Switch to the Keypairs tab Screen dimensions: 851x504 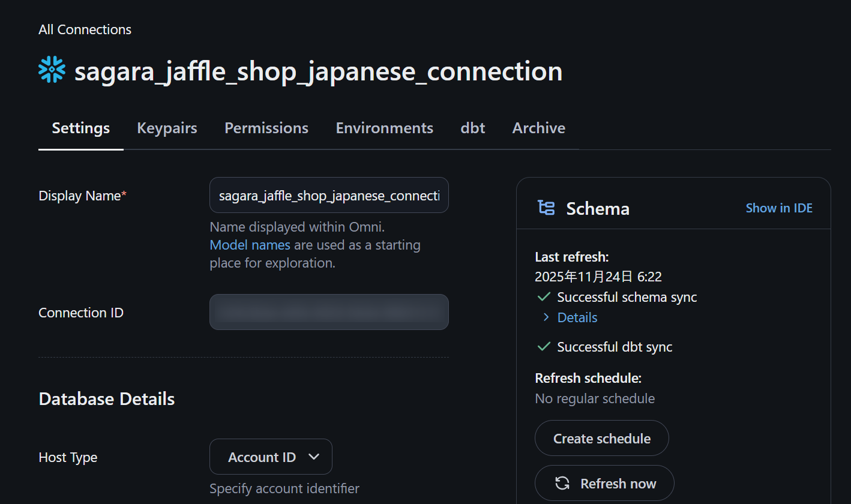coord(167,128)
